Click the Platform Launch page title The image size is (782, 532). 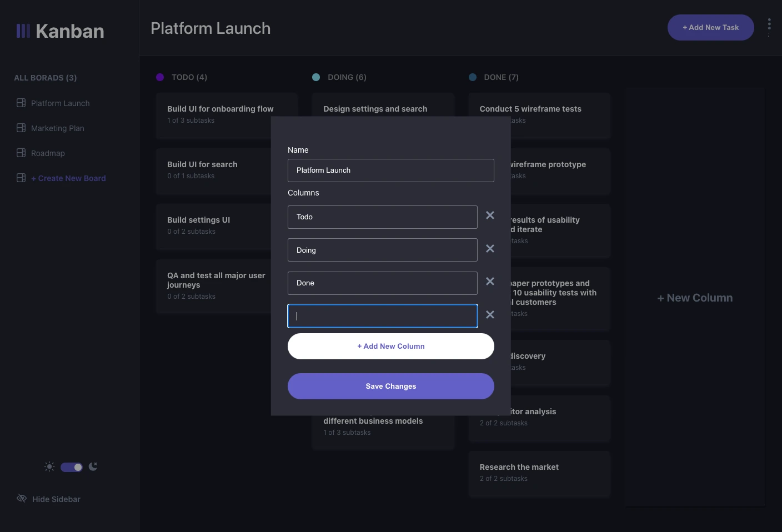pyautogui.click(x=210, y=28)
